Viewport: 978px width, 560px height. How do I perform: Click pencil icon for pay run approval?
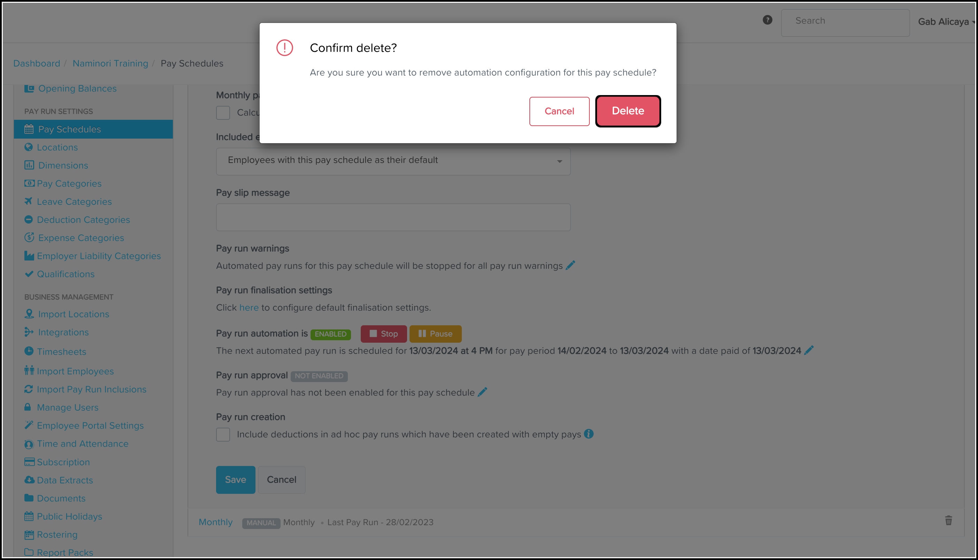pyautogui.click(x=482, y=392)
